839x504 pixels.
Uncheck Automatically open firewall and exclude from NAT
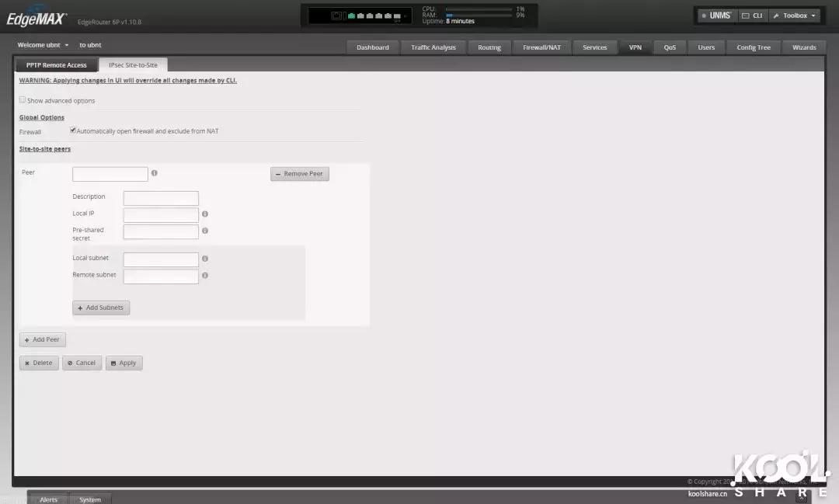73,130
